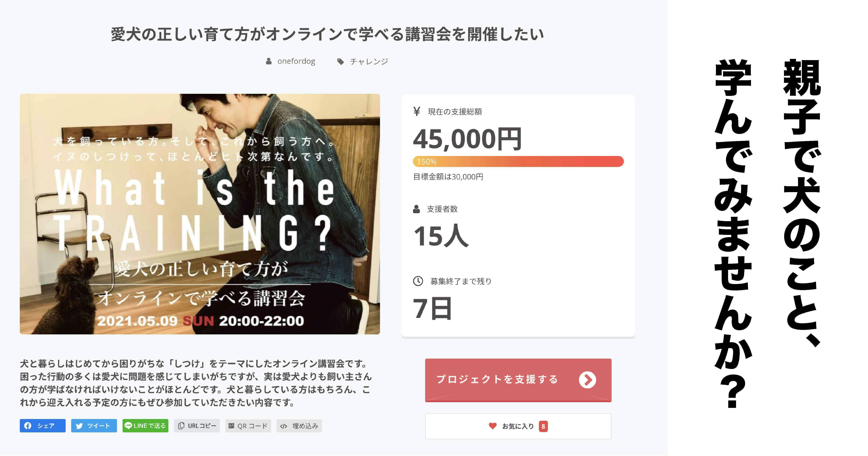Share via the シェア Facebook button
This screenshot has width=868, height=456.
coord(43,426)
